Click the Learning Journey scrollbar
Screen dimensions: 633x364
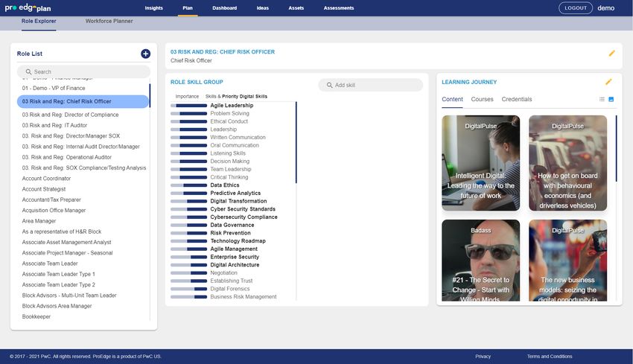click(616, 149)
